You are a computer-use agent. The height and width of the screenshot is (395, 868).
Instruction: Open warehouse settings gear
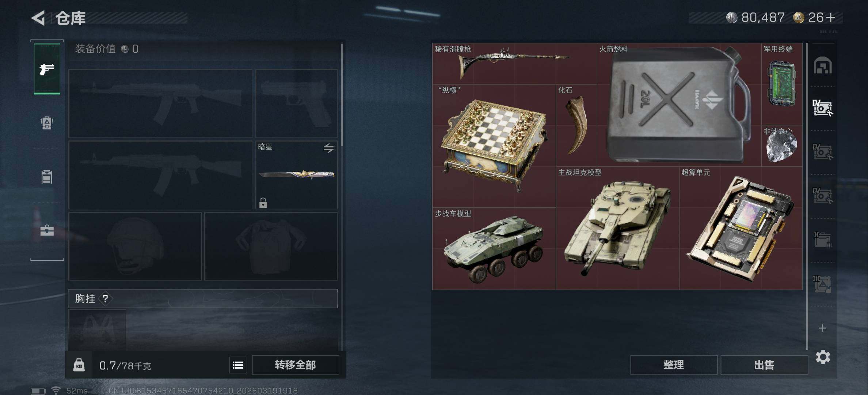pyautogui.click(x=823, y=357)
